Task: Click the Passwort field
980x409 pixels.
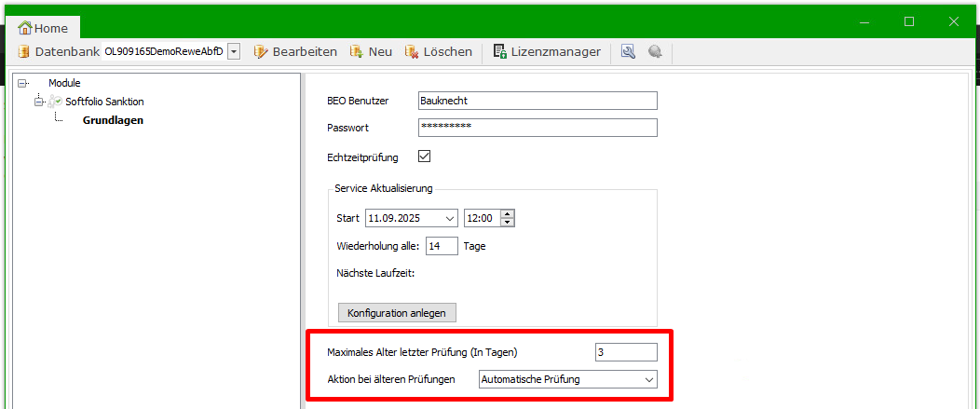Action: [x=538, y=127]
